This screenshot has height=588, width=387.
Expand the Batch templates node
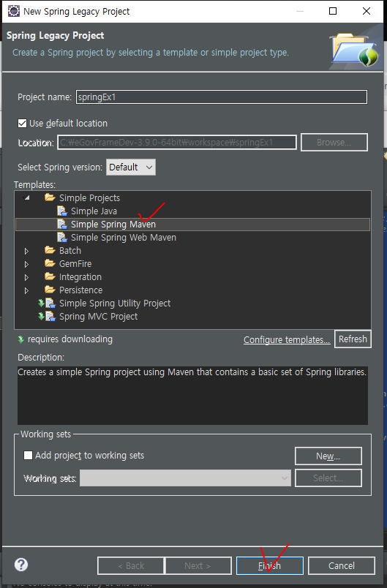coord(26,251)
